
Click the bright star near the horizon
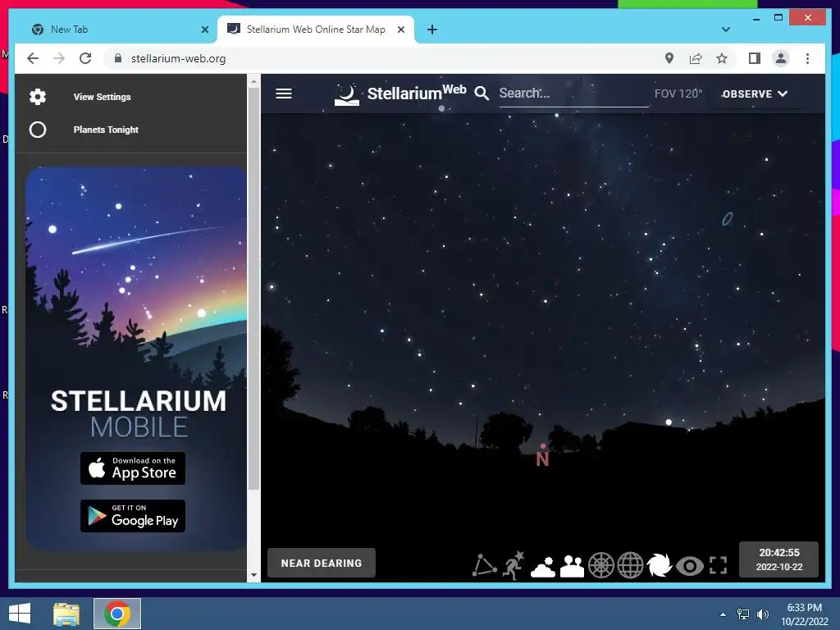pyautogui.click(x=669, y=422)
